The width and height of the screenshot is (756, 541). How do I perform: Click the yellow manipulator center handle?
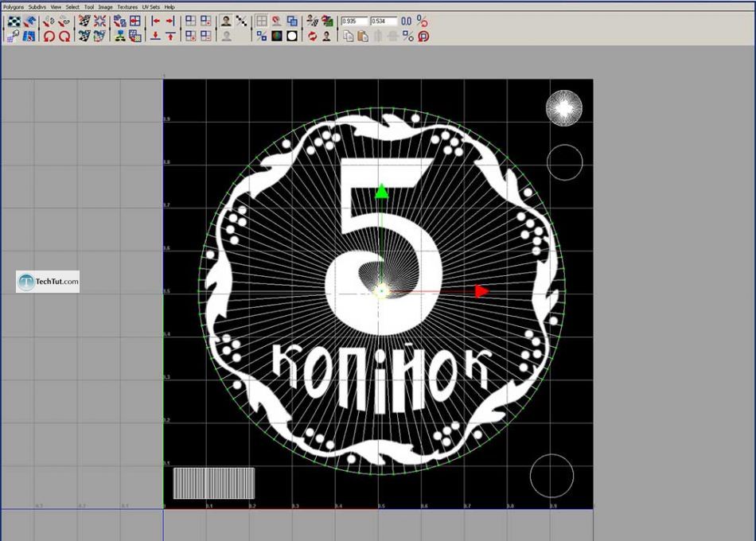pos(381,290)
